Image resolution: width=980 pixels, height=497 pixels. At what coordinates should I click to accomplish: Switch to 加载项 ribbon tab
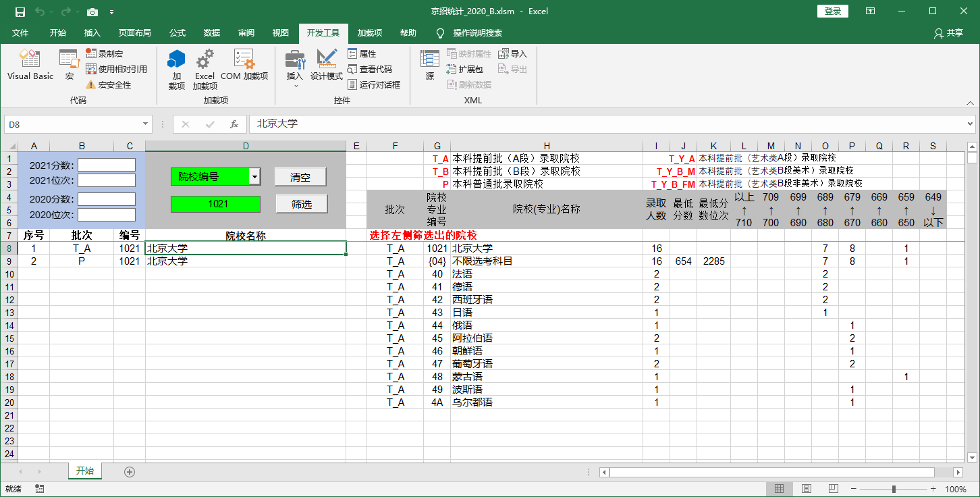[x=370, y=32]
